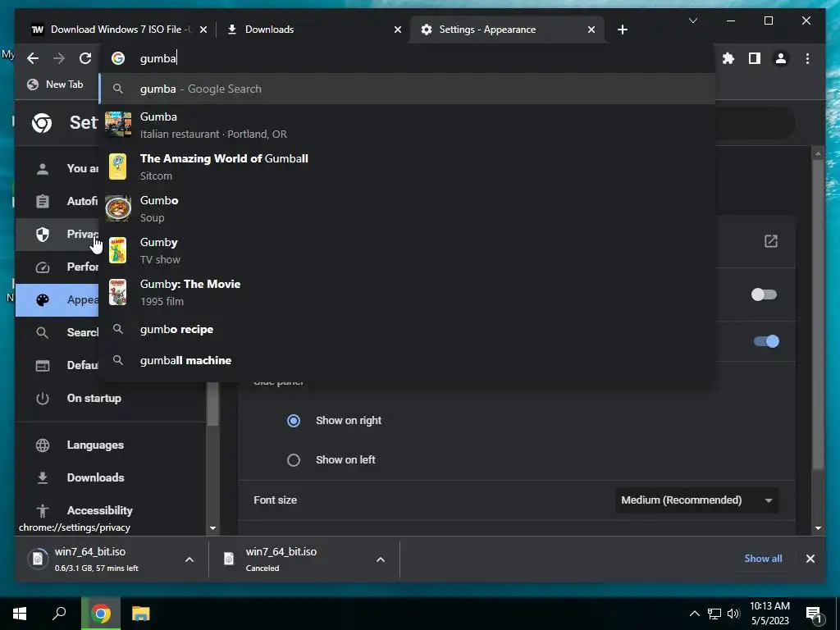Image resolution: width=840 pixels, height=630 pixels.
Task: Open the side panel toolbar icon
Action: tap(755, 58)
